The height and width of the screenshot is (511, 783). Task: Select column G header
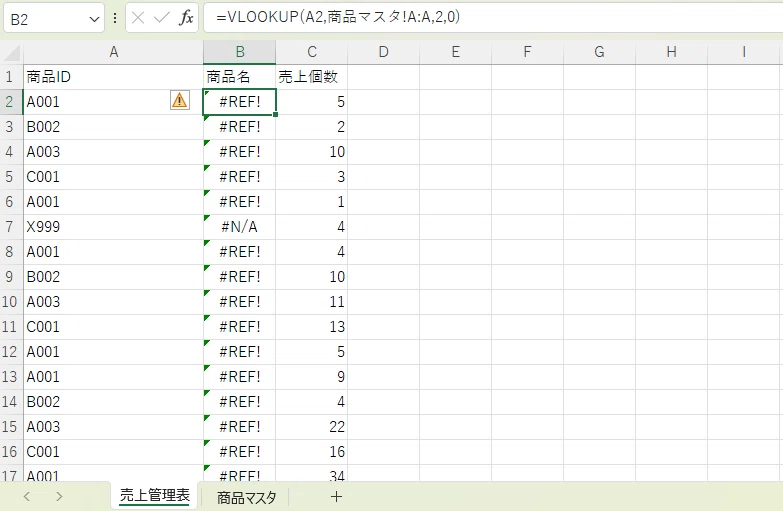[599, 52]
